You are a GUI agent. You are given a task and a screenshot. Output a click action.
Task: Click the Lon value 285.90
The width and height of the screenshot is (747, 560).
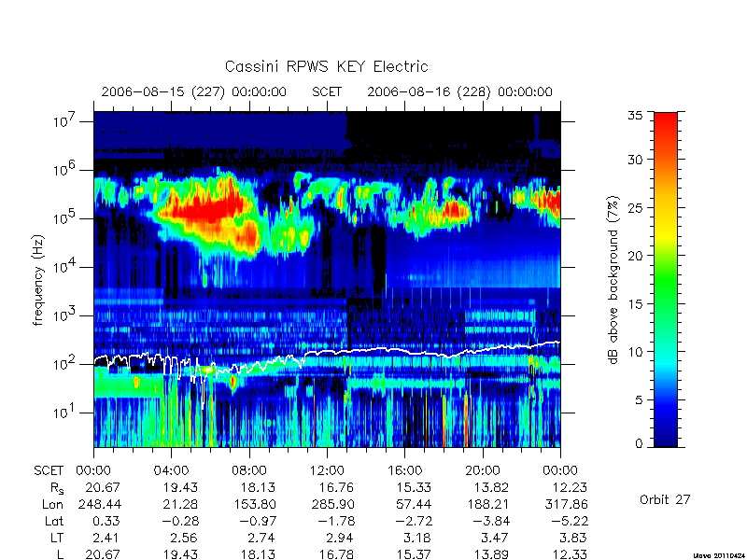(333, 504)
